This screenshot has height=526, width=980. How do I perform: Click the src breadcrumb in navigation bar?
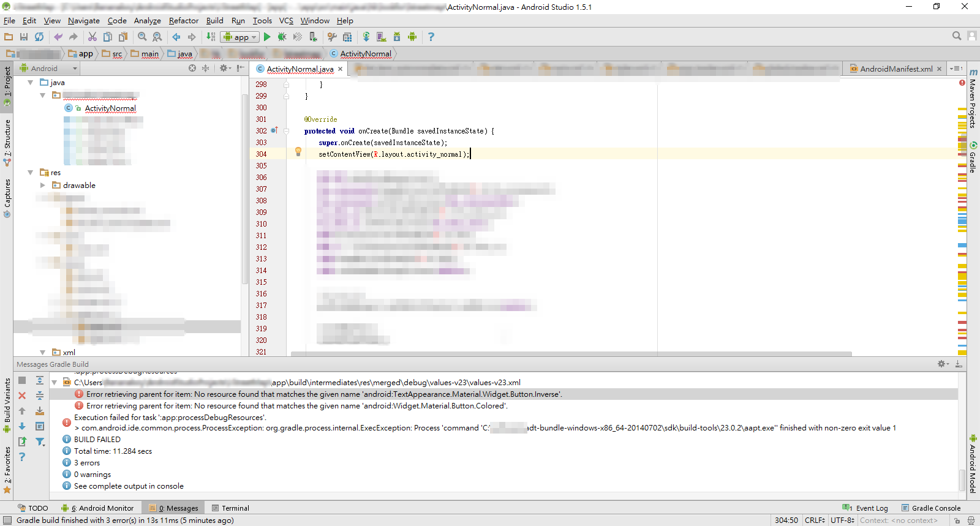(x=112, y=54)
